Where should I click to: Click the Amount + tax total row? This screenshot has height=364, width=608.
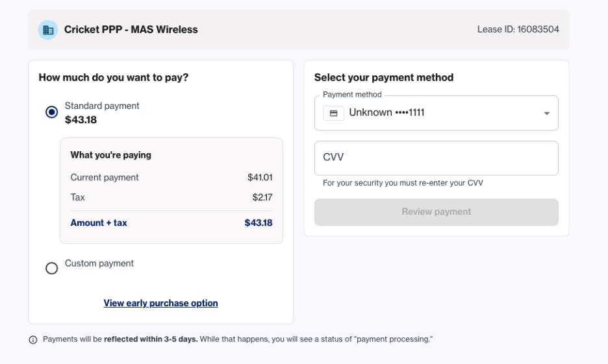[171, 223]
